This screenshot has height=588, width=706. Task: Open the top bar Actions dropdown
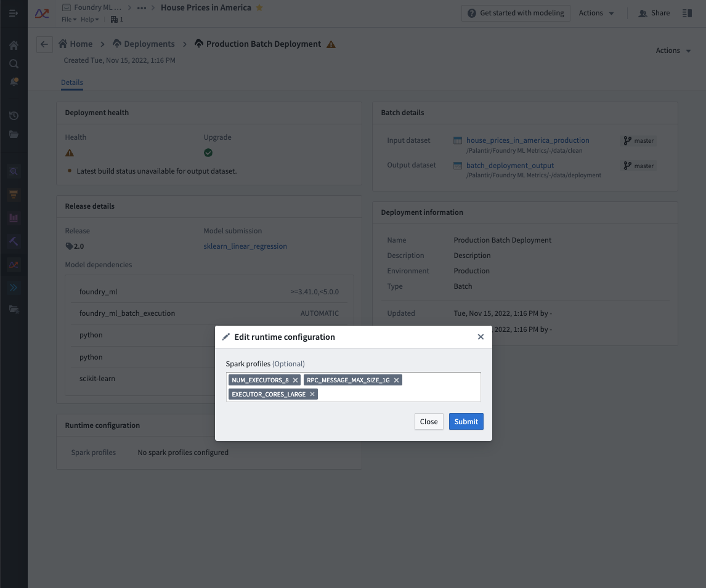pyautogui.click(x=596, y=13)
